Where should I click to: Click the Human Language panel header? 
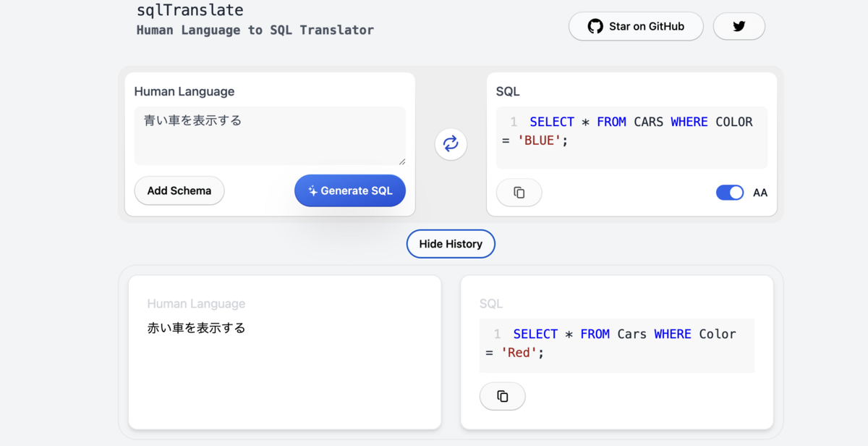point(184,91)
